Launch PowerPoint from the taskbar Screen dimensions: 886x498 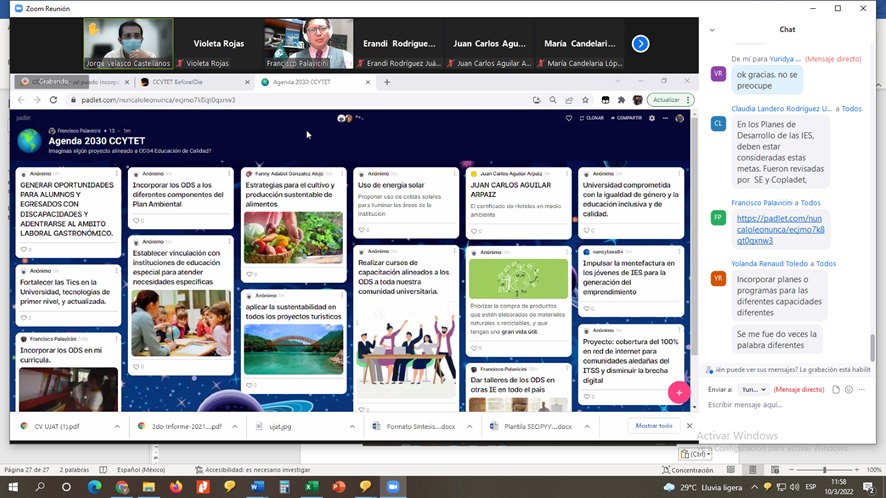pyautogui.click(x=338, y=487)
